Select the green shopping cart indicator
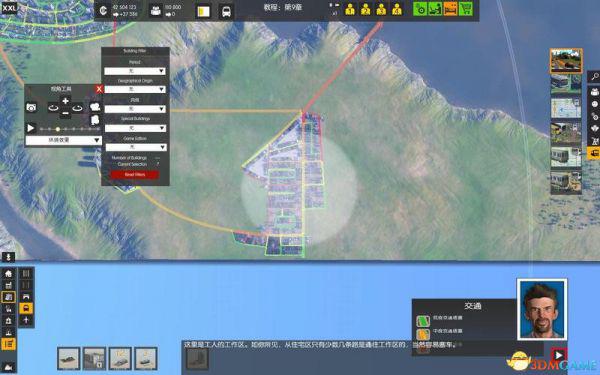Viewport: 600px width, 375px height. (465, 9)
